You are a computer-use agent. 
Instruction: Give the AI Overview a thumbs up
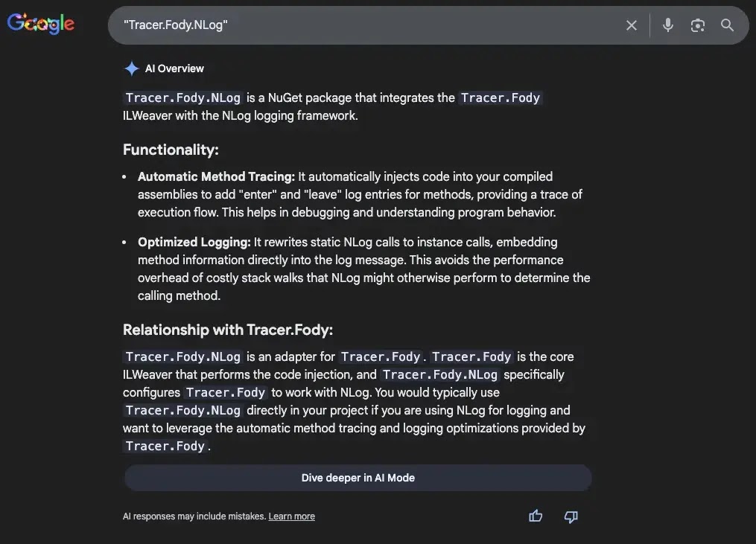[x=535, y=516]
